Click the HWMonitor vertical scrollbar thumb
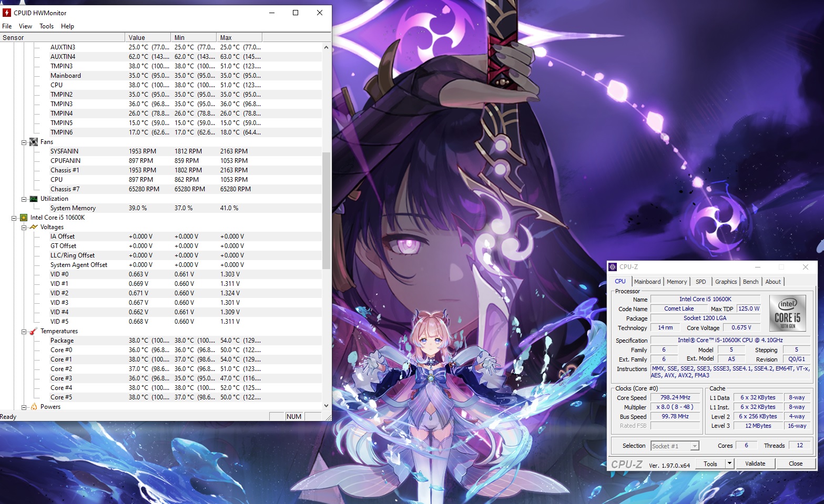 click(x=326, y=210)
